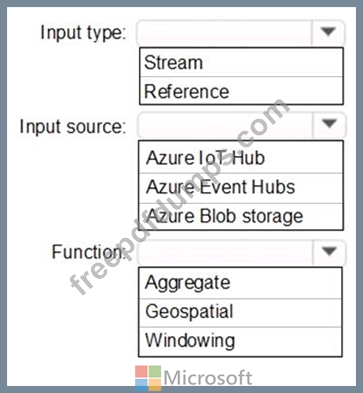This screenshot has height=393, width=363.
Task: Select Azure IoT Hub source
Action: pyautogui.click(x=241, y=158)
